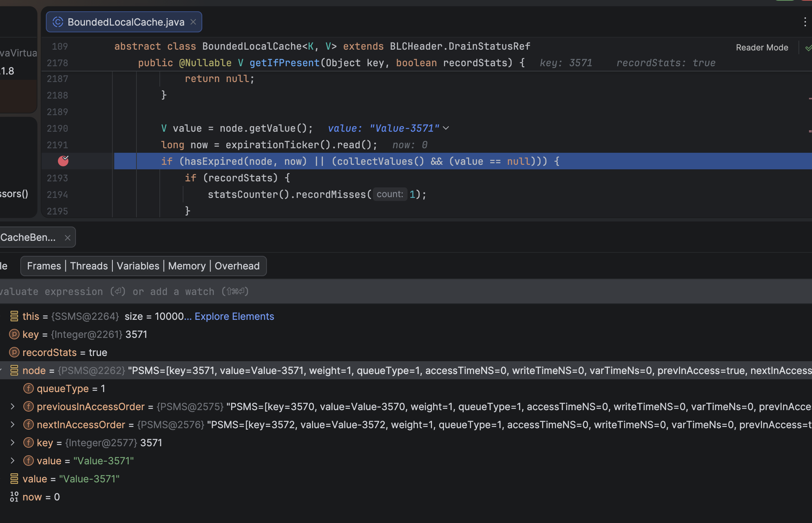Expand the nextInAccessOrder field node
Screen dimensions: 812x523
12,424
